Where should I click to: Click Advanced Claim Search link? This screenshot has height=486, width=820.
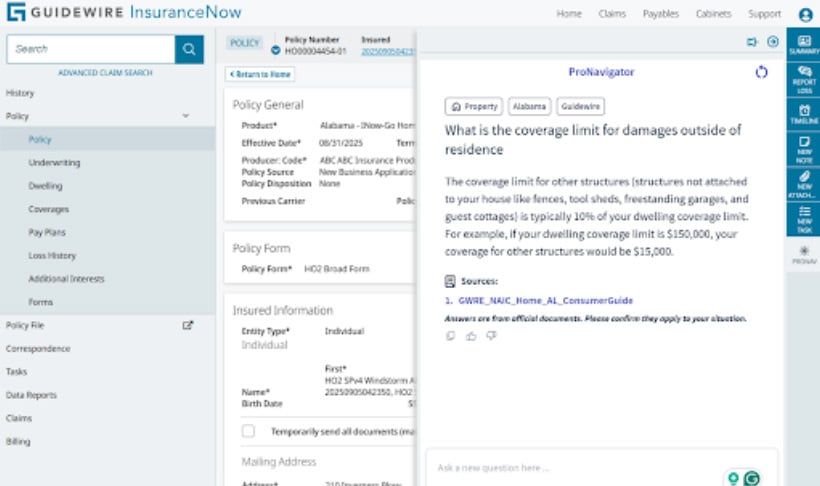pos(105,73)
